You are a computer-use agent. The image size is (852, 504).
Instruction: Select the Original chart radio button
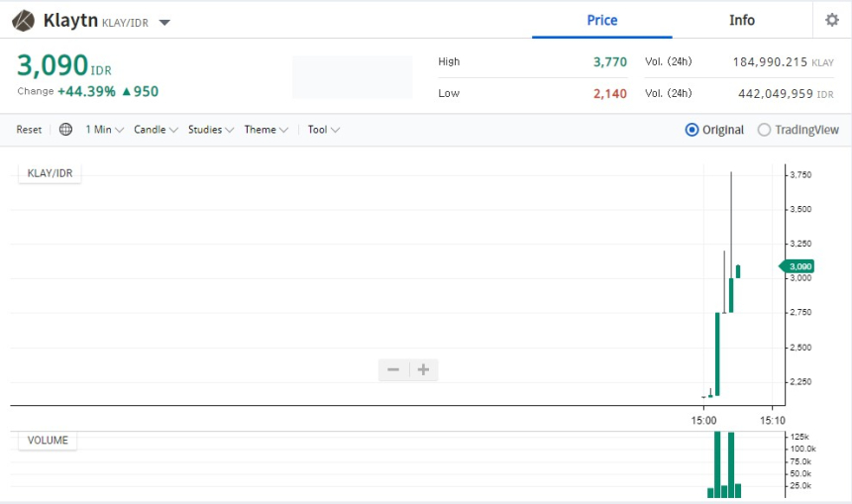(692, 130)
